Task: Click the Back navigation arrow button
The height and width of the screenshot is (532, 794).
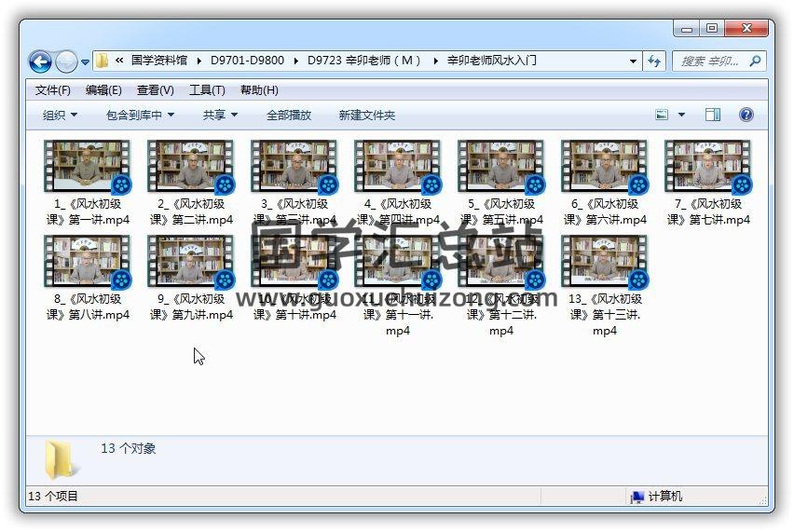Action: tap(40, 61)
